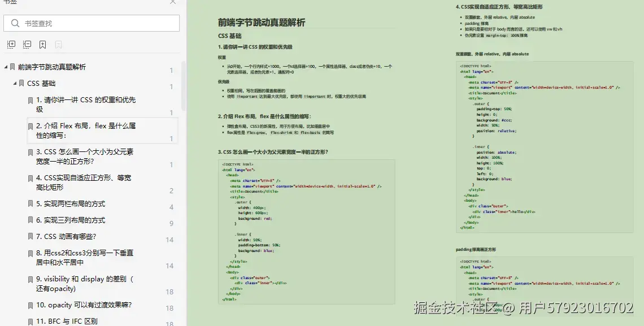Click the bookmarks panel vertical scrollbar
Image resolution: width=644 pixels, height=326 pixels.
pos(184,86)
